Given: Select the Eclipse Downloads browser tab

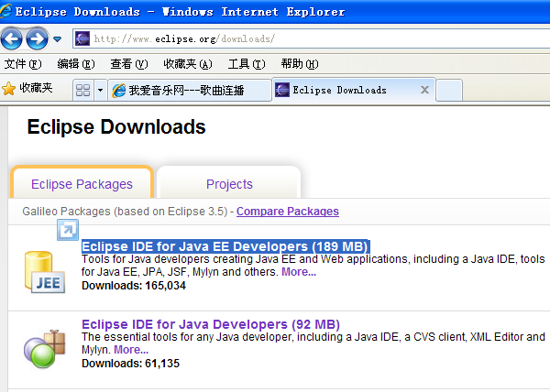Looking at the screenshot, I should [x=354, y=90].
